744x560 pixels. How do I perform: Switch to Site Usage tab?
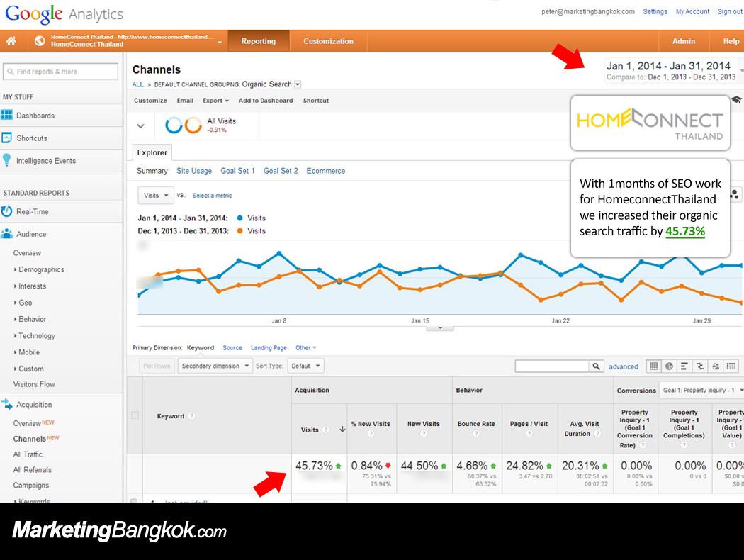[x=194, y=171]
